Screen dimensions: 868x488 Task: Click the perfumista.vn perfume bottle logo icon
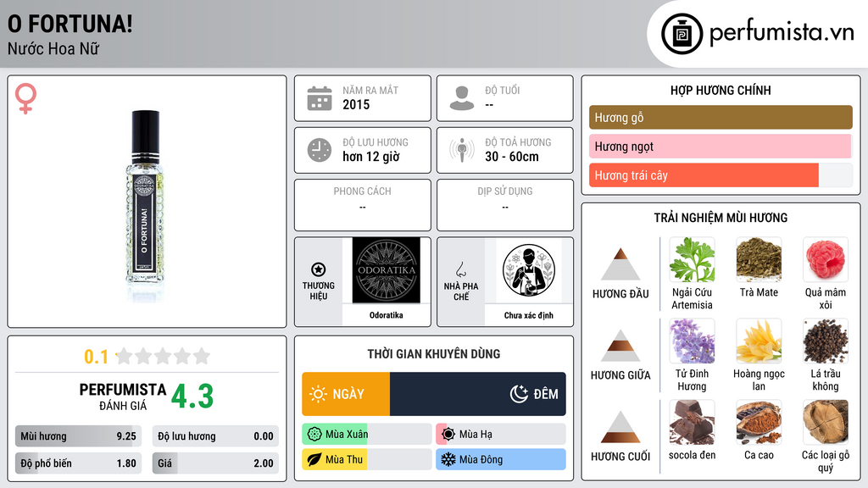[682, 34]
